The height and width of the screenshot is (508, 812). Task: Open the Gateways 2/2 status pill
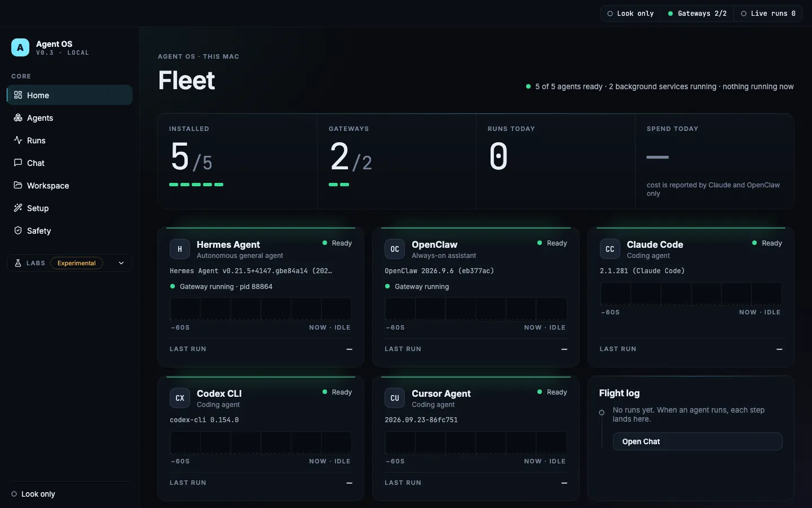[697, 14]
